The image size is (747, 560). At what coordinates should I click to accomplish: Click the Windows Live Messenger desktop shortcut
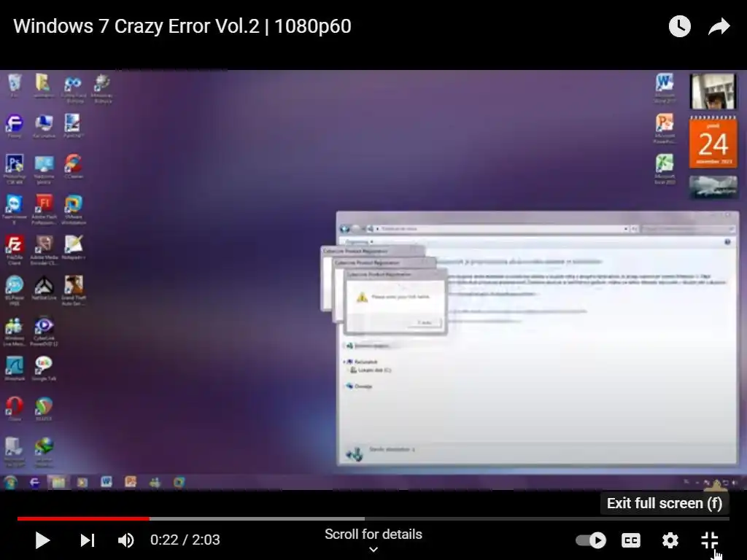tap(15, 330)
